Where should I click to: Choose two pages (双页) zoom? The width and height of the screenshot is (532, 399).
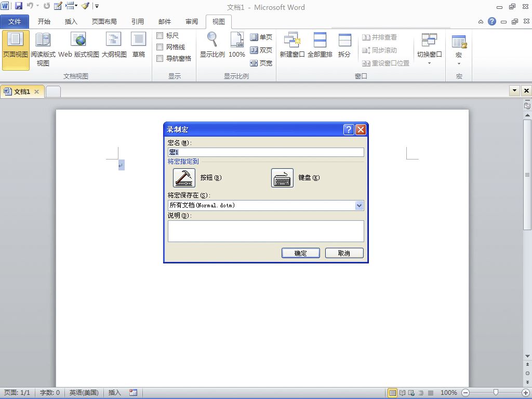(x=261, y=50)
